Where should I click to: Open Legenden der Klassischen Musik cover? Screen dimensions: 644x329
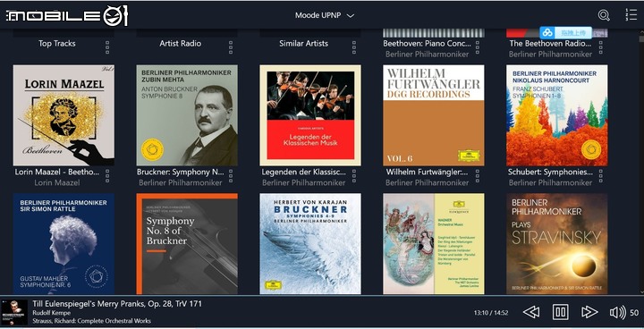310,115
